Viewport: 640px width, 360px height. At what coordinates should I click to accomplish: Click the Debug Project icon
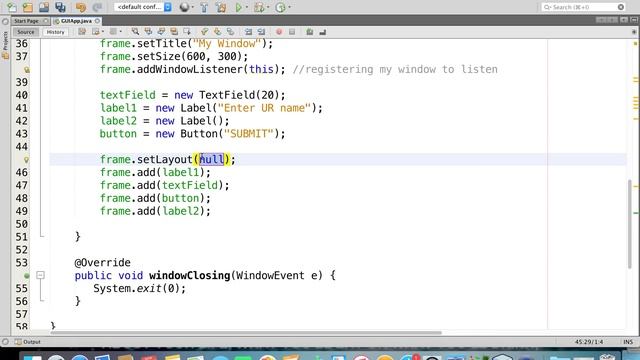pyautogui.click(x=259, y=7)
